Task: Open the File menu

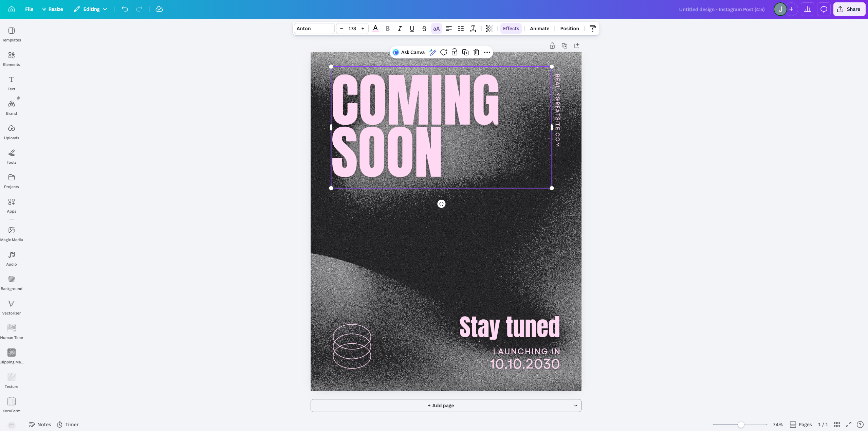Action: [29, 9]
